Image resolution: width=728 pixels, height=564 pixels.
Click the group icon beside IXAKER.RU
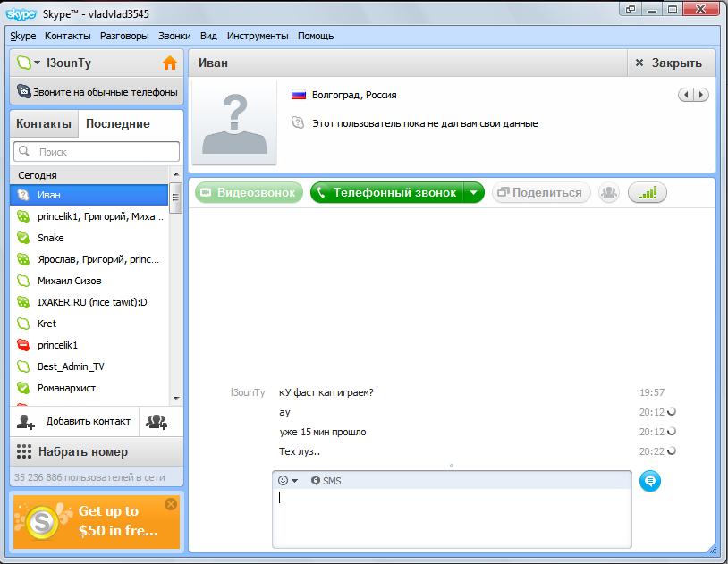(23, 302)
